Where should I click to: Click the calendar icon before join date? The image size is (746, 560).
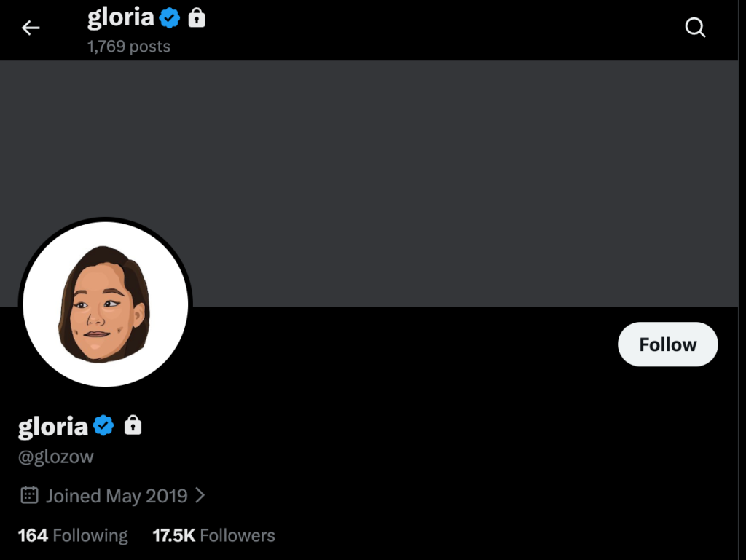pos(29,496)
